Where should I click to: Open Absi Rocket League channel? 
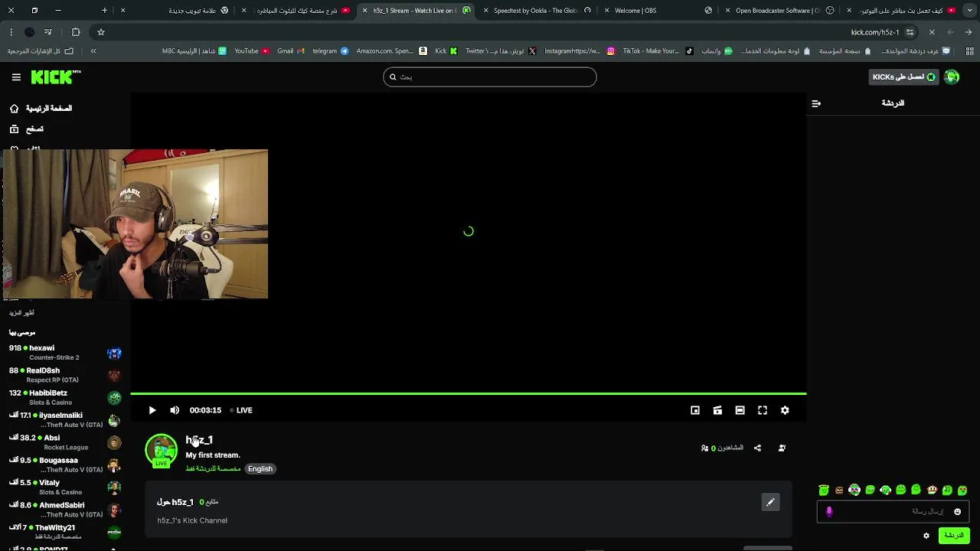pyautogui.click(x=65, y=442)
